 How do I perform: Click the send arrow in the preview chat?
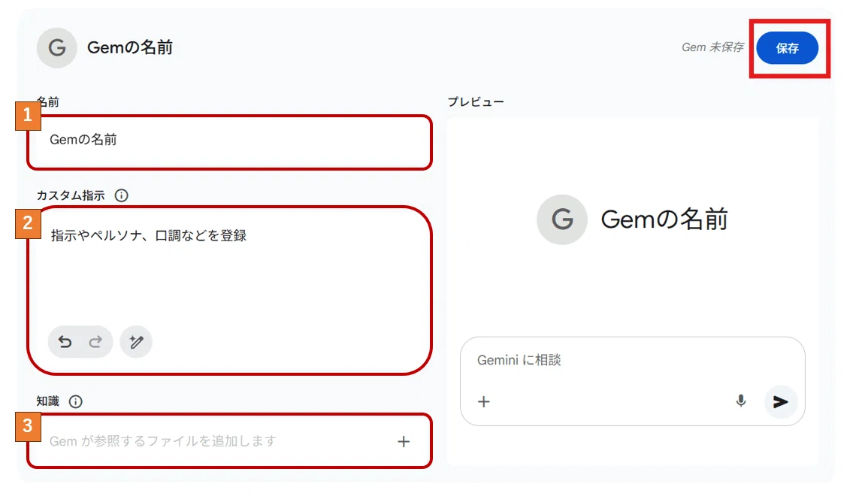781,401
